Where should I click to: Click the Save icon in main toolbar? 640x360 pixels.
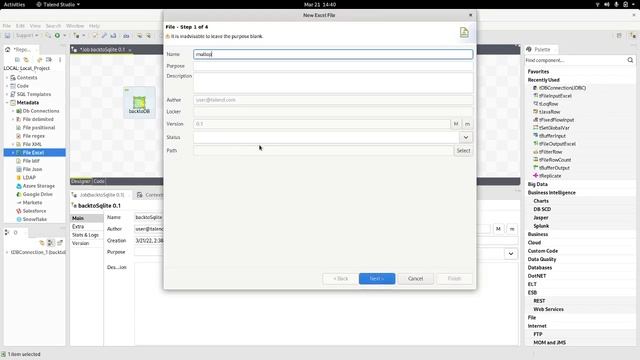point(7,36)
